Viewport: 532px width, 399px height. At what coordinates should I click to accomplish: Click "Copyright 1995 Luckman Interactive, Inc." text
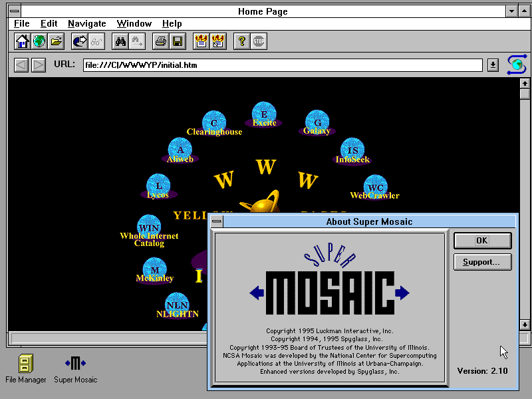click(x=329, y=331)
